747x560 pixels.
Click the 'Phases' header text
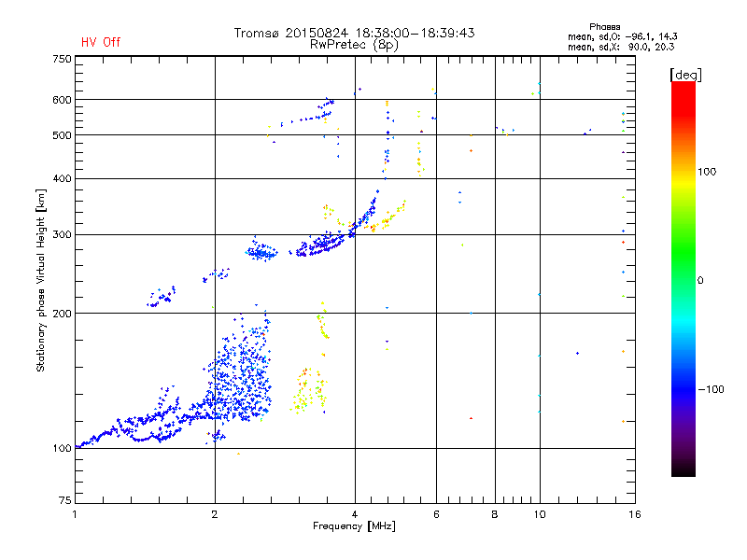(604, 27)
